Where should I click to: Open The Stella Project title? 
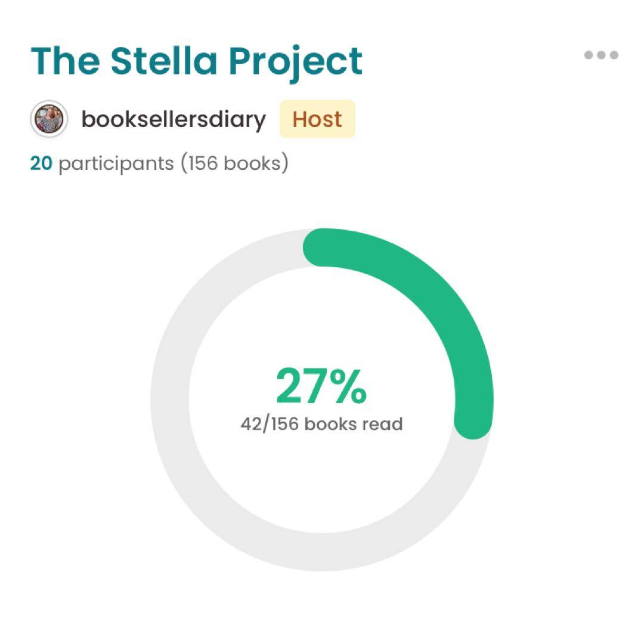(x=196, y=60)
